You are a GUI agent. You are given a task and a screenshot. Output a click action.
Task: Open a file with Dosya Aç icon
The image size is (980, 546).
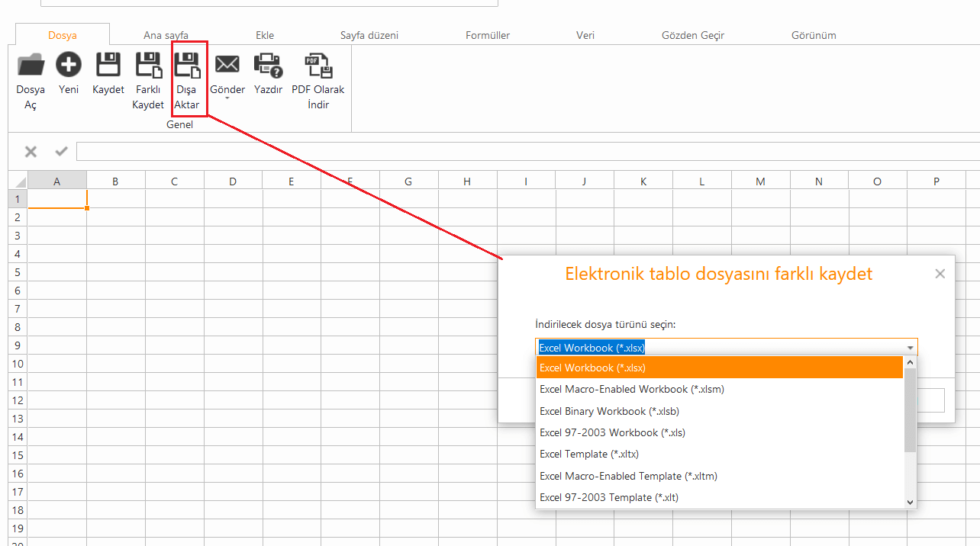point(31,66)
